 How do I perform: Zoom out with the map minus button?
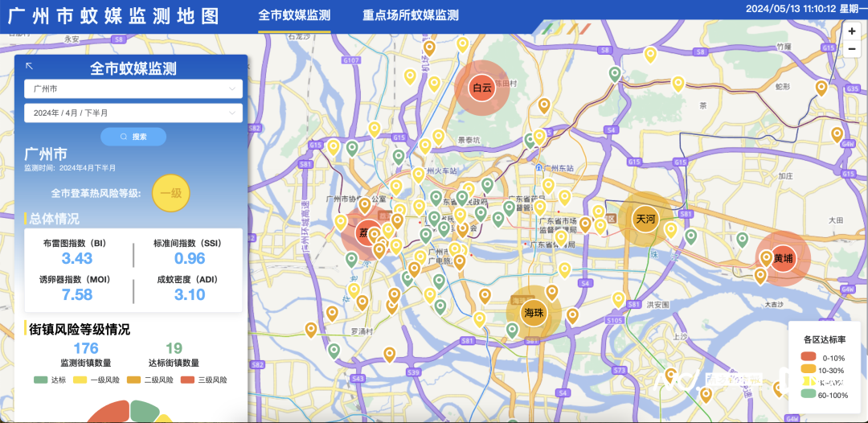point(852,49)
